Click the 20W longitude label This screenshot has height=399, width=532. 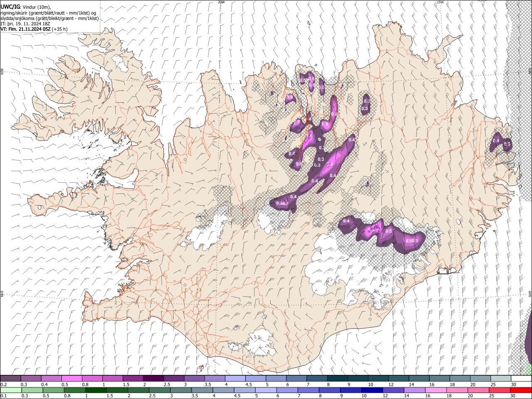point(221,2)
